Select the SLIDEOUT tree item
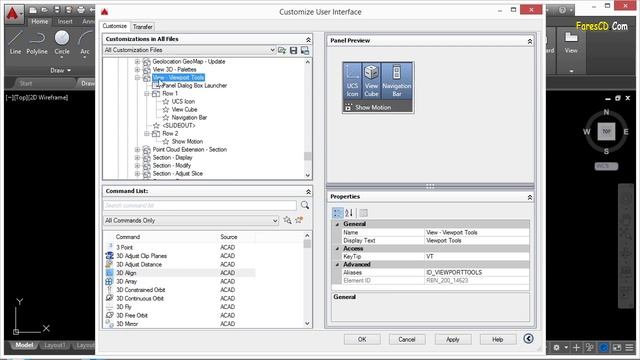640x360 pixels. tap(179, 126)
